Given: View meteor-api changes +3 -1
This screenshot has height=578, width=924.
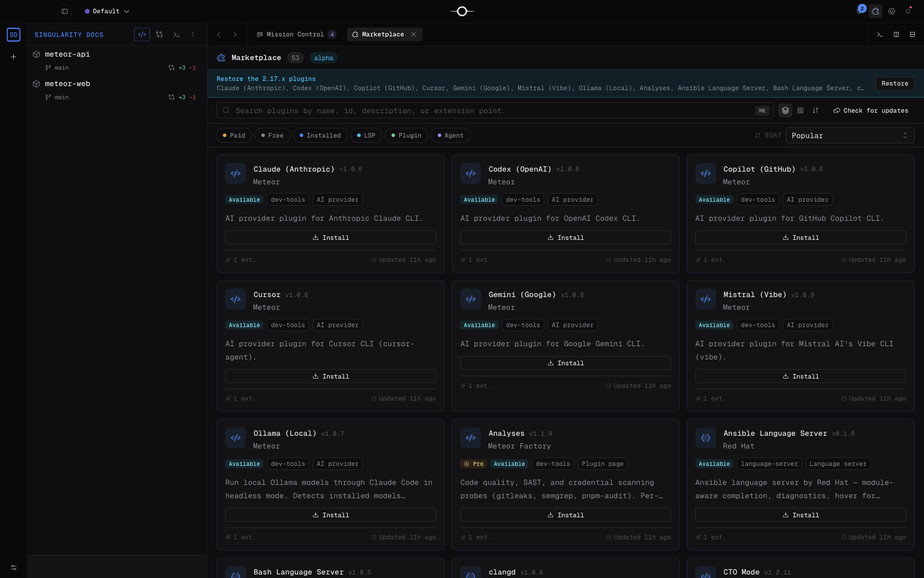Looking at the screenshot, I should click(x=182, y=68).
